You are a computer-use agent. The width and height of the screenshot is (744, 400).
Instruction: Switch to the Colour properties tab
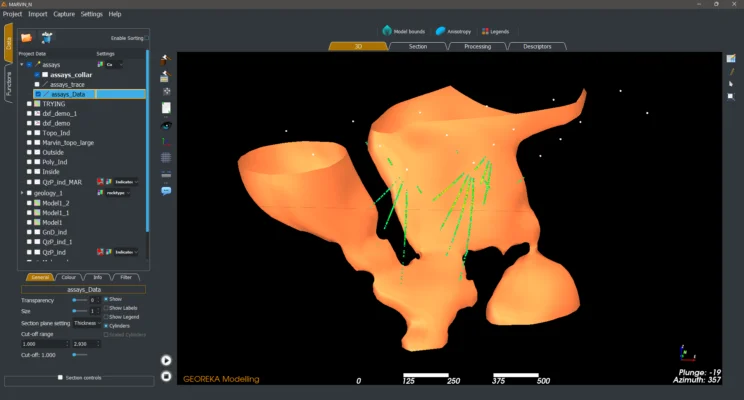tap(69, 277)
